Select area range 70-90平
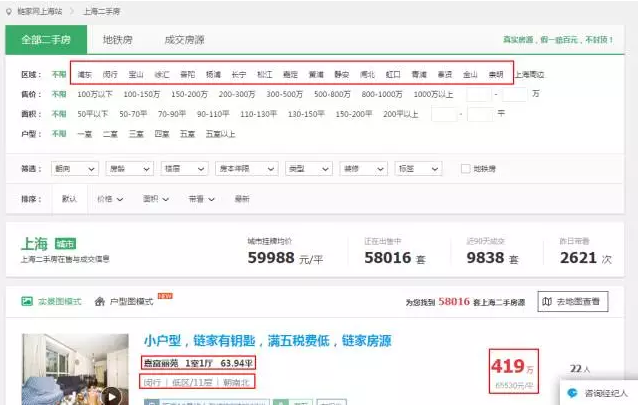This screenshot has height=408, width=642. coord(172,114)
